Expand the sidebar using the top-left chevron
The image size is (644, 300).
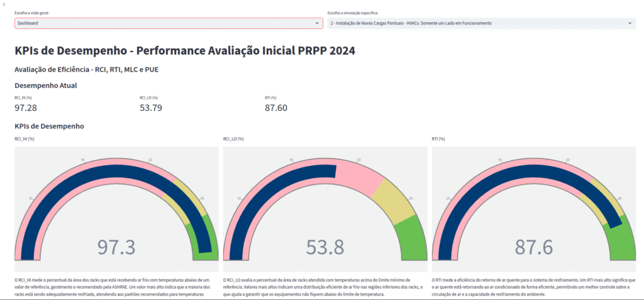click(4, 4)
